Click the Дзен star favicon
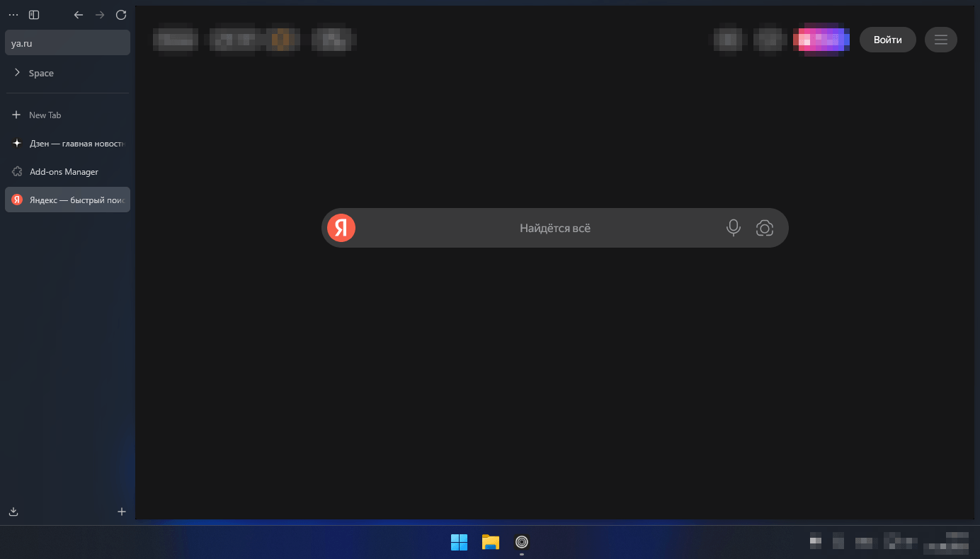Image resolution: width=980 pixels, height=559 pixels. point(17,143)
